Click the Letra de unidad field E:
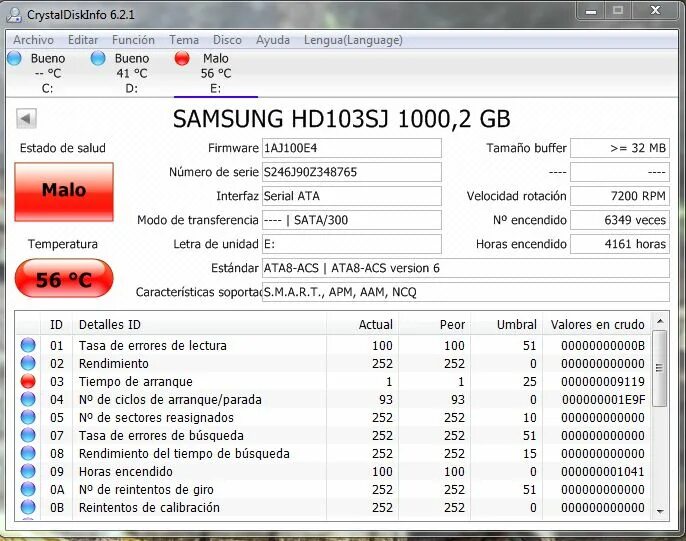 coord(352,244)
